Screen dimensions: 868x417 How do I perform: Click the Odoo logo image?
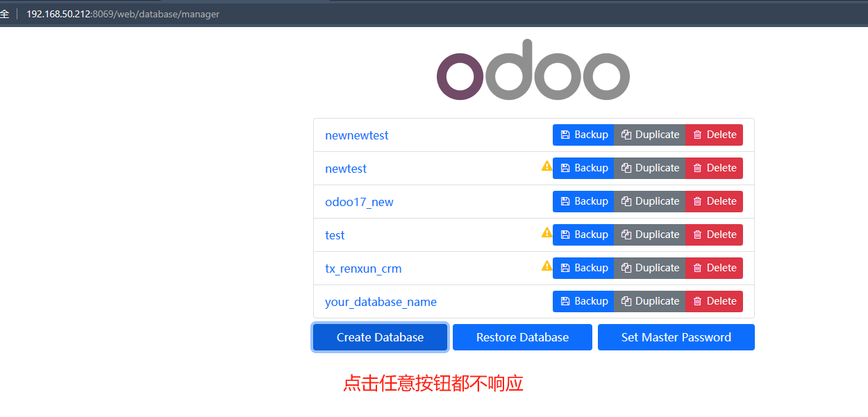click(x=533, y=69)
